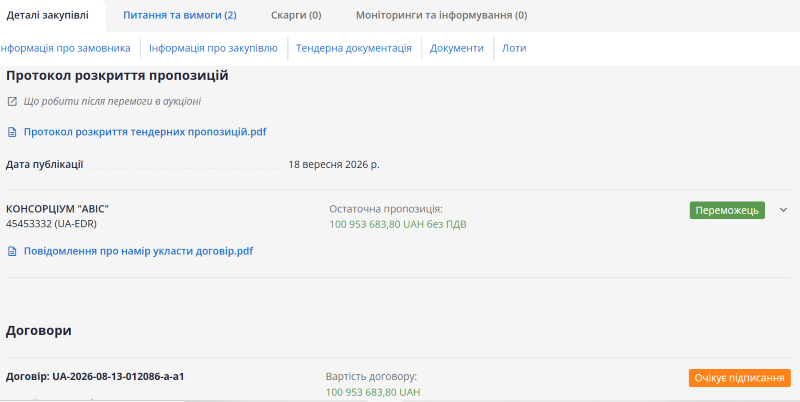Expand the КОНСОРЦІУМ "АВІС" bid details chevron

784,210
